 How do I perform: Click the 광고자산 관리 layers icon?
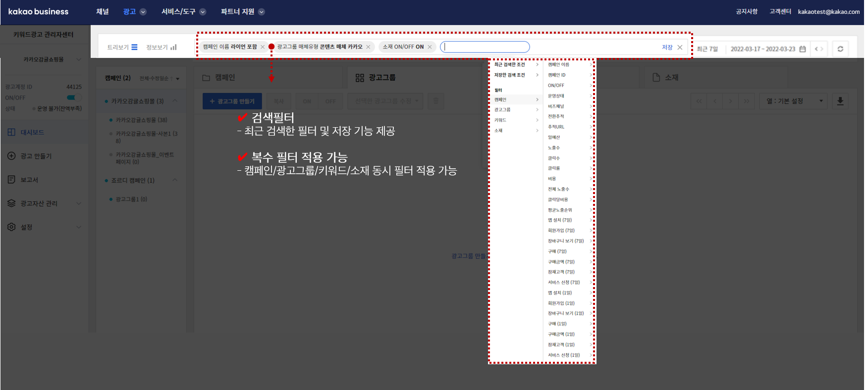[x=11, y=203]
